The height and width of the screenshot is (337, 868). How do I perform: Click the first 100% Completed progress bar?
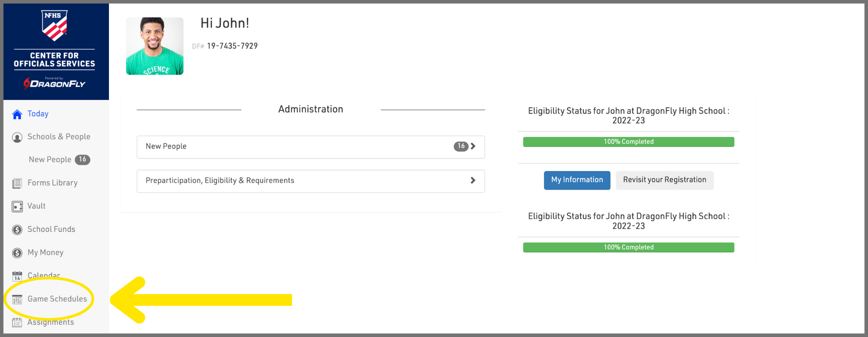coord(628,142)
